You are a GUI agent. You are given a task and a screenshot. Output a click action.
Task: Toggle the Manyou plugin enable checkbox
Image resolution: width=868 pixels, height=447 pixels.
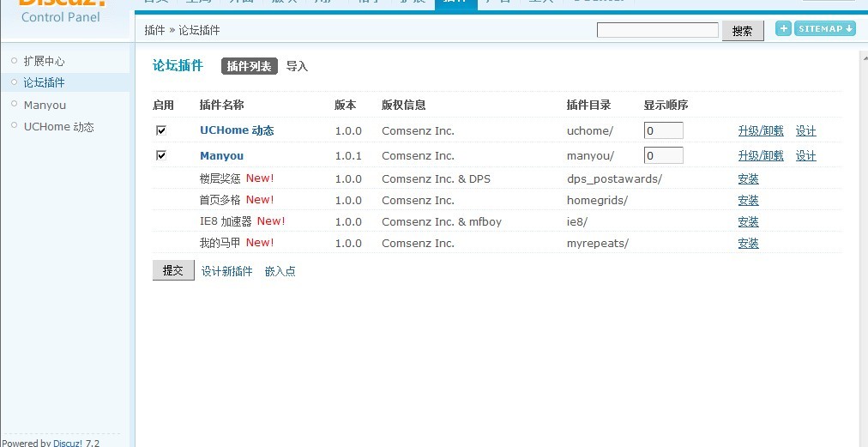pyautogui.click(x=161, y=155)
